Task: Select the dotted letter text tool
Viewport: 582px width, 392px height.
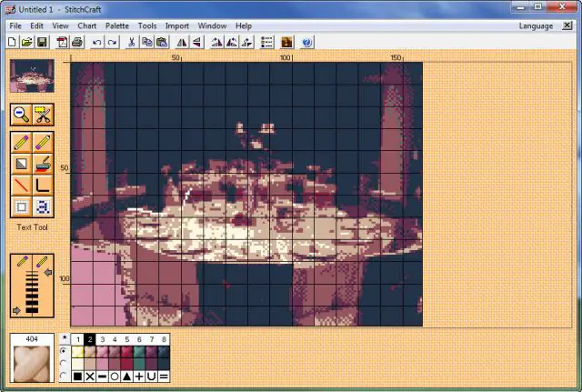Action: point(43,206)
